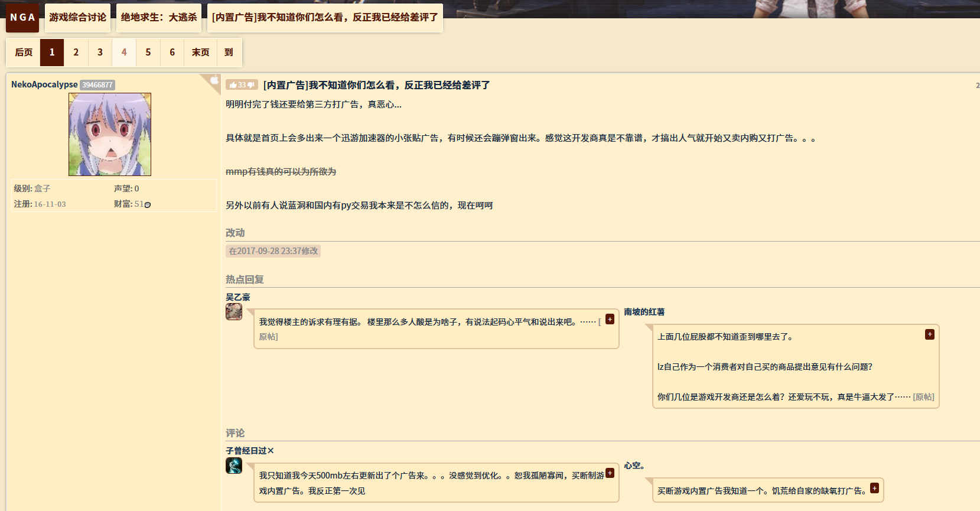Click the Apple device icon on post corner

[214, 80]
